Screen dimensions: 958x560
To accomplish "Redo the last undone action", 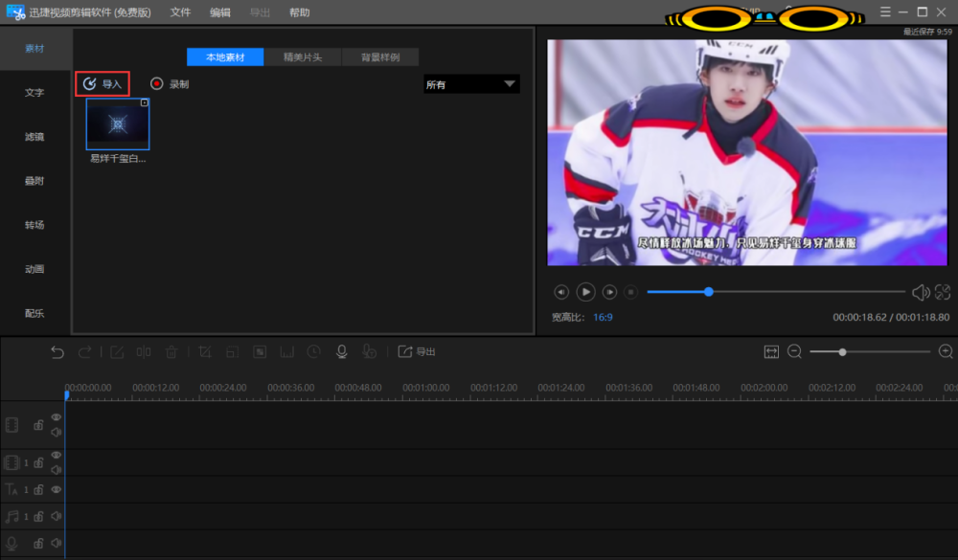I will click(85, 351).
